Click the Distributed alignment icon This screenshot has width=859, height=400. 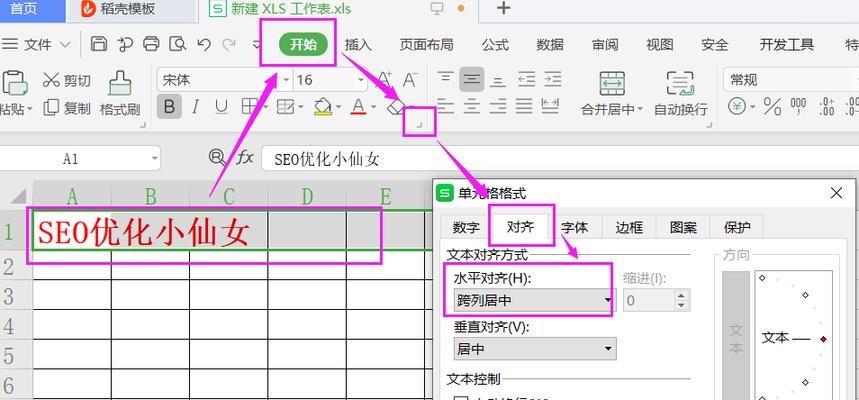550,106
